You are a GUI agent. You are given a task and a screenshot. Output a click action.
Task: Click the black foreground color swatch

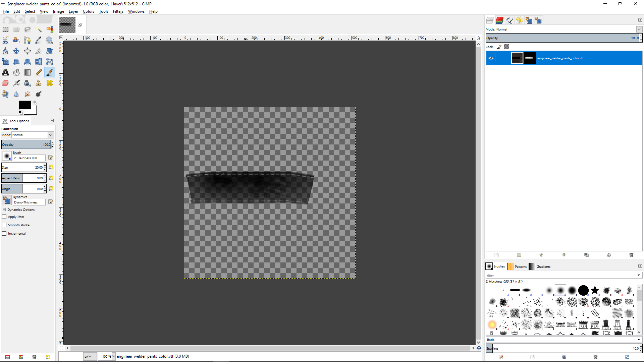24,105
